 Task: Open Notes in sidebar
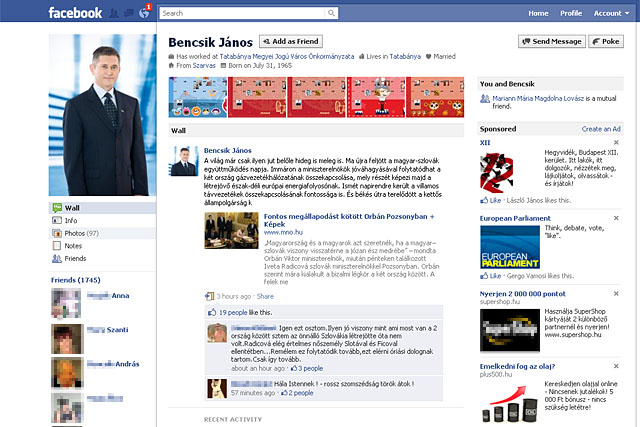(x=102, y=246)
